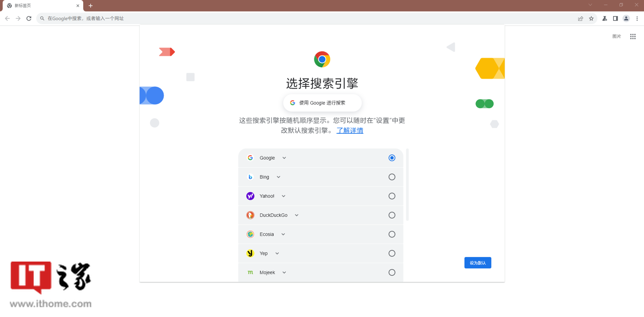Select the Yahoo! radio button
This screenshot has width=644, height=317.
[392, 196]
